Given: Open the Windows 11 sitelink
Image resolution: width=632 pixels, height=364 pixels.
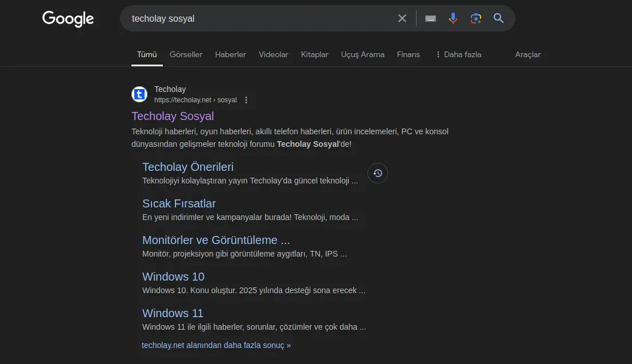Looking at the screenshot, I should (173, 313).
